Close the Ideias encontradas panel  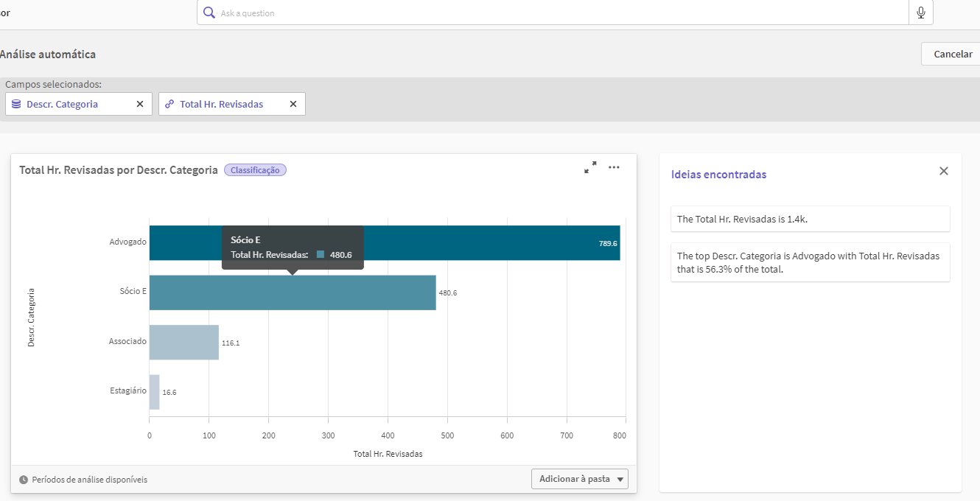point(943,171)
